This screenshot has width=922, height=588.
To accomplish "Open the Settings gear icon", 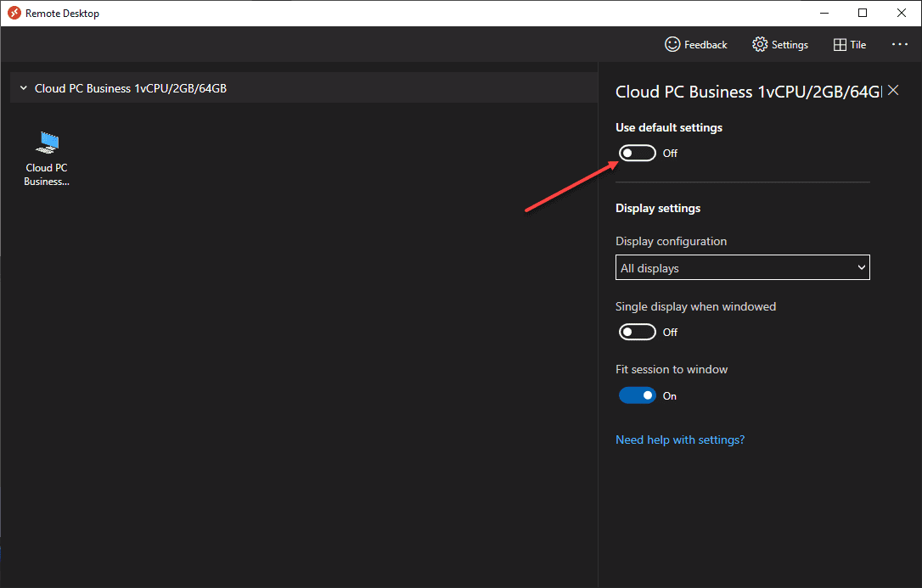I will (760, 44).
